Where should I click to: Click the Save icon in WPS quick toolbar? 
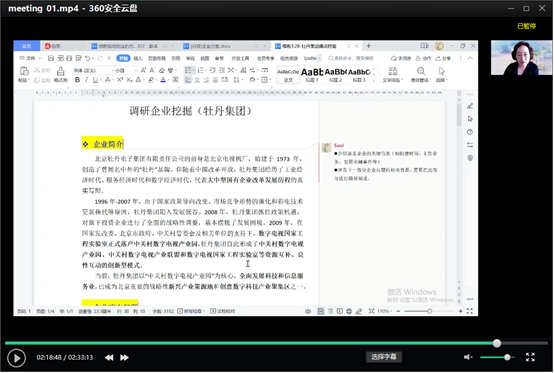click(51, 58)
